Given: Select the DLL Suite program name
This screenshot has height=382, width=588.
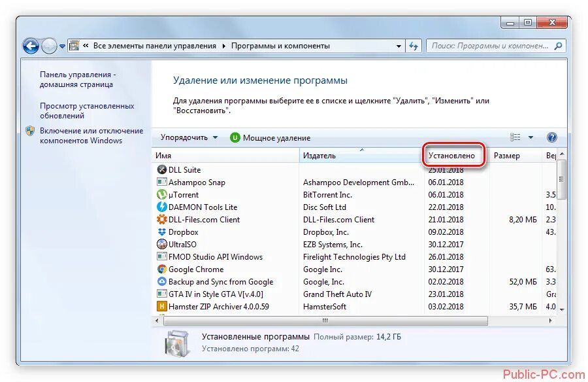Looking at the screenshot, I should (x=184, y=170).
